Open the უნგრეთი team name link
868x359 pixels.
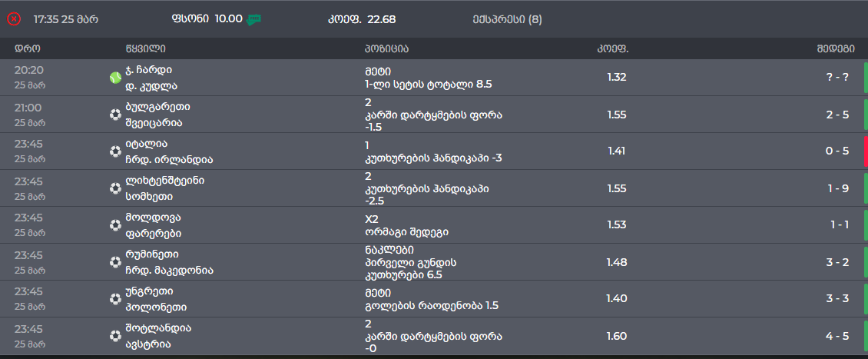point(149,291)
